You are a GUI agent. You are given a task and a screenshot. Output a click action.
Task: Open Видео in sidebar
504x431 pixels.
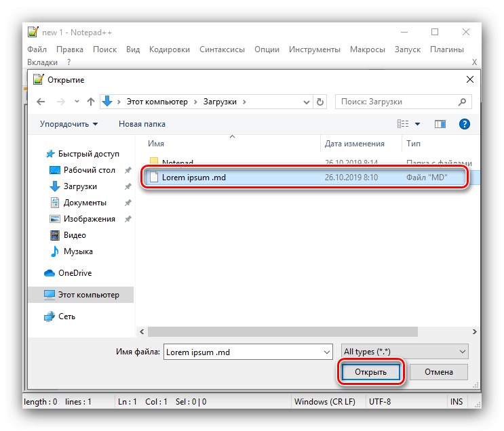[68, 235]
